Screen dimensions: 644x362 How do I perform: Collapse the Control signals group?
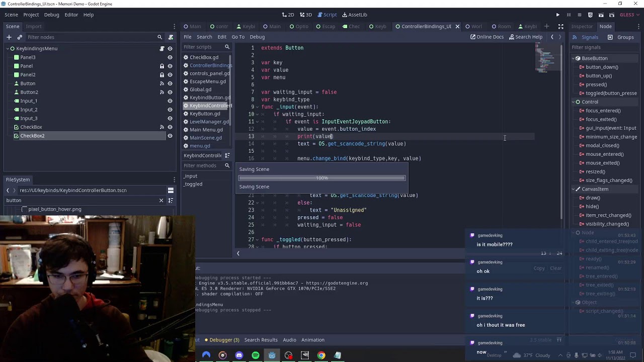coord(573,102)
